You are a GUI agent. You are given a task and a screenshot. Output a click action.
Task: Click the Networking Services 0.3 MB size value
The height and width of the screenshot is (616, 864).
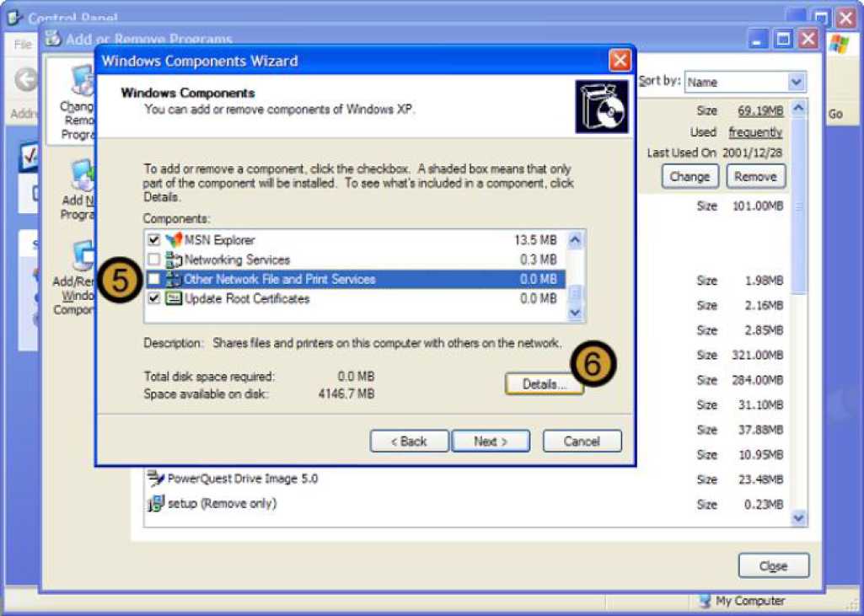(x=539, y=260)
